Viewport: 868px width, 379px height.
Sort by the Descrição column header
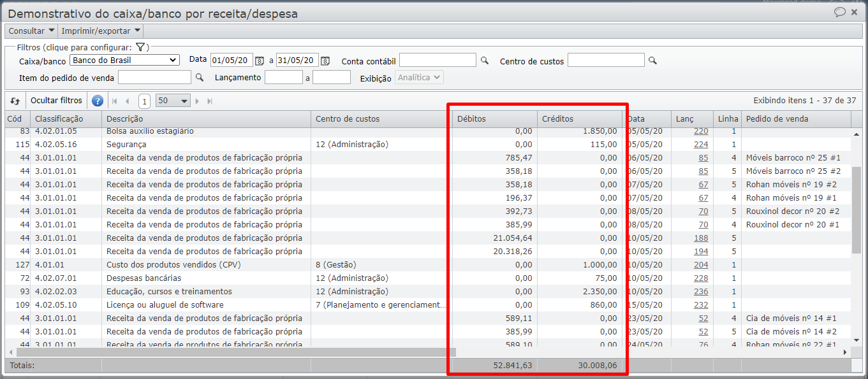pyautogui.click(x=206, y=118)
